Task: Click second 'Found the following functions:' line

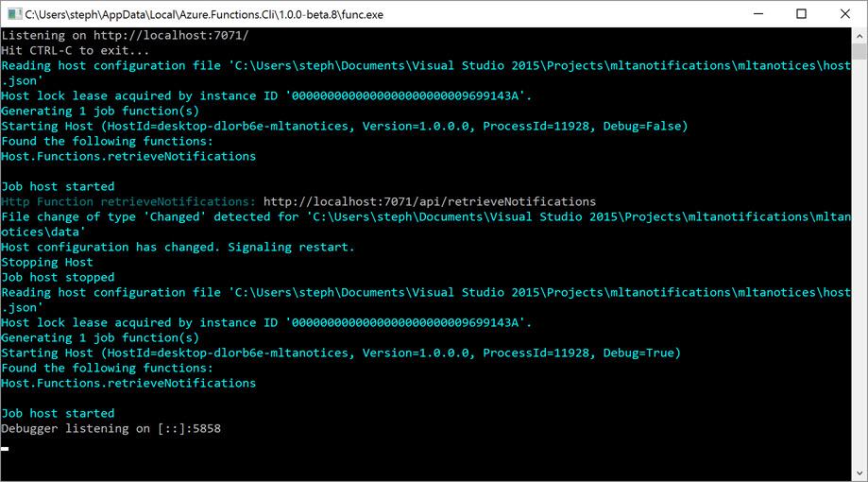Action: click(108, 368)
